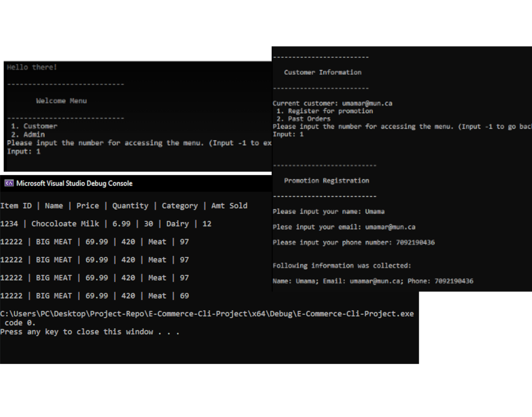Click quantity "30" in the Chocoloate Milk row
The height and width of the screenshot is (417, 532).
[149, 224]
